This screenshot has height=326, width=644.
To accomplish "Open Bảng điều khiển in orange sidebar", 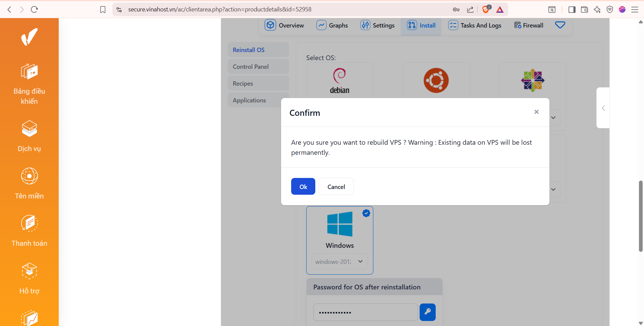I will [x=29, y=84].
